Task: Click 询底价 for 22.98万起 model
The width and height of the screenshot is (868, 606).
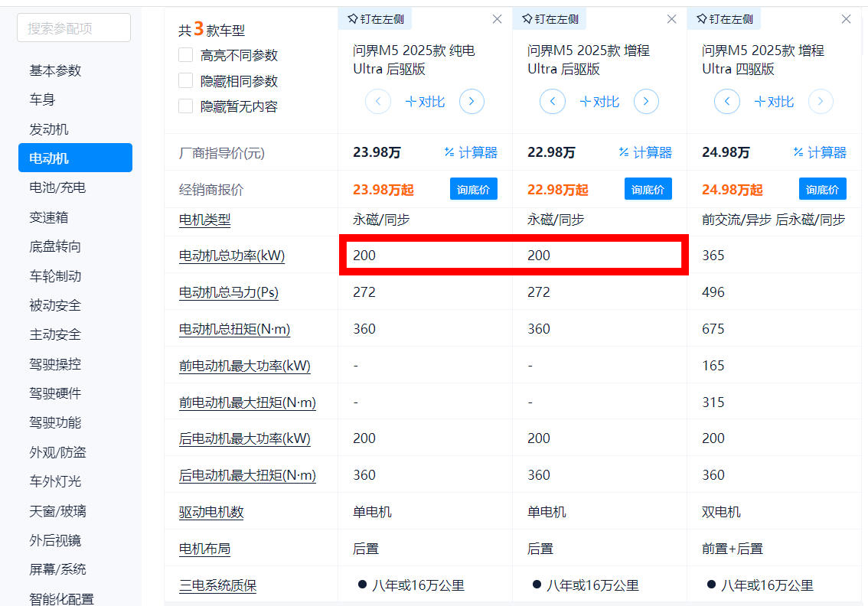Action: pos(648,189)
